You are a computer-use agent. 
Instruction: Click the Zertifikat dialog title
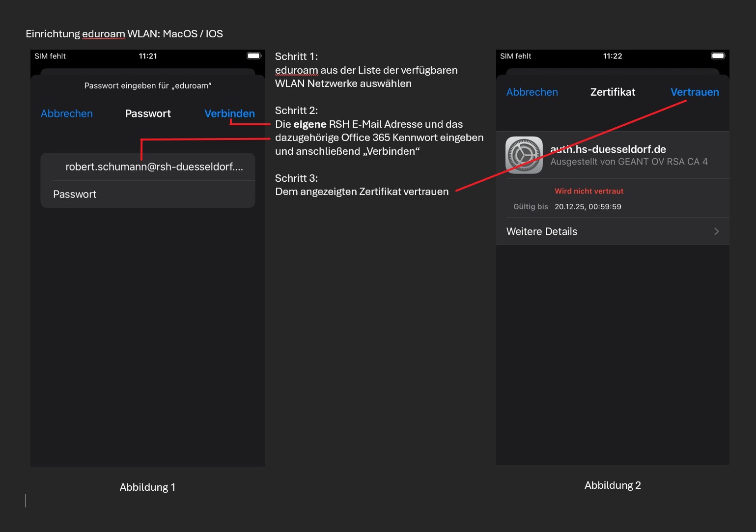(613, 92)
